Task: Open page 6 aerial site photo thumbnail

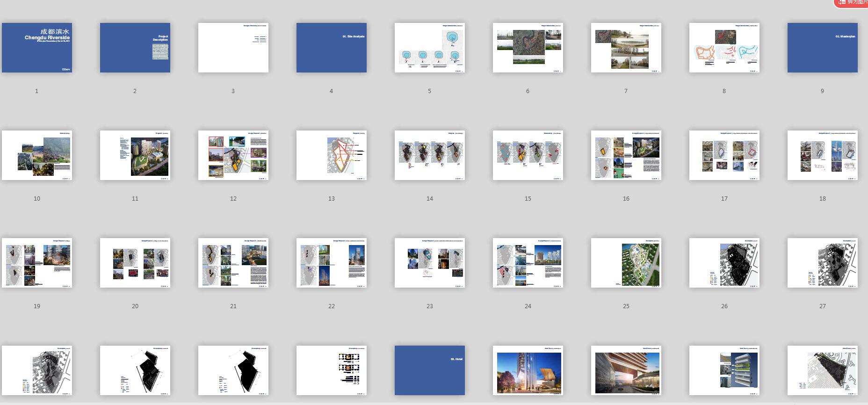Action: tap(528, 48)
